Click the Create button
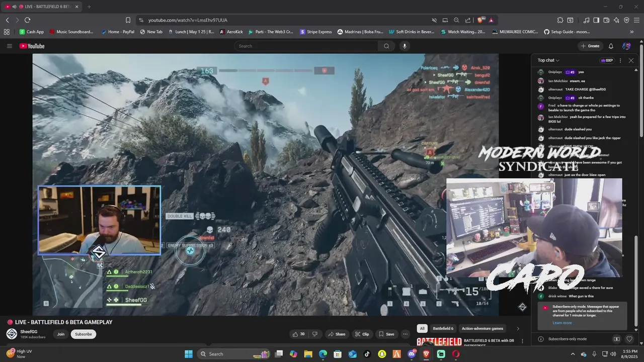Viewport: 644px width, 362px height. (x=590, y=46)
